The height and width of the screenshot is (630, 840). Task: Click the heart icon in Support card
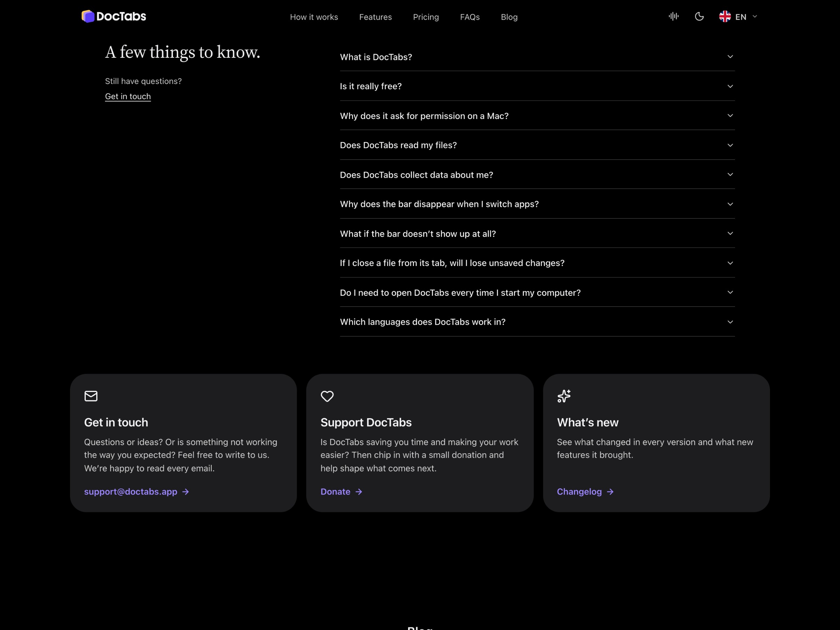(x=327, y=396)
